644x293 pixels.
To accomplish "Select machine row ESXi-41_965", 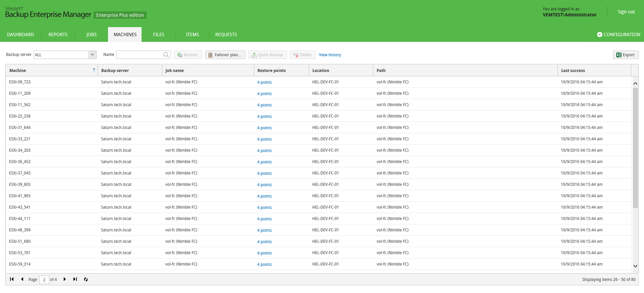I will 318,196.
